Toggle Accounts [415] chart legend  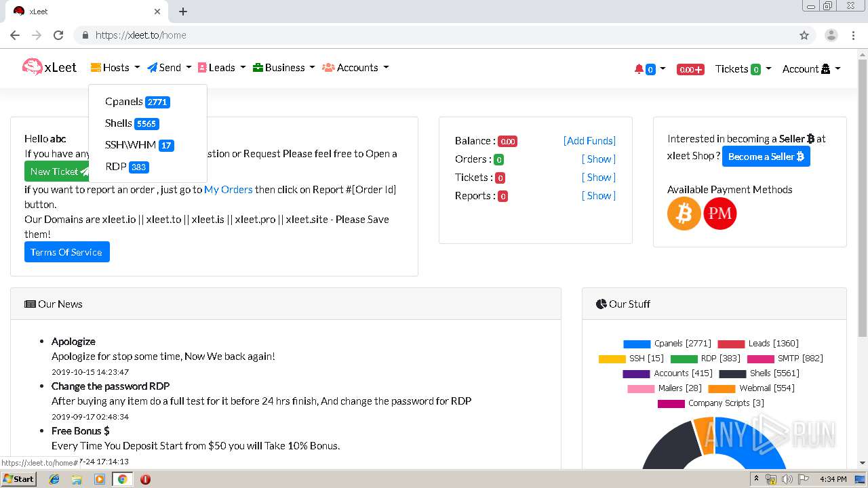667,373
